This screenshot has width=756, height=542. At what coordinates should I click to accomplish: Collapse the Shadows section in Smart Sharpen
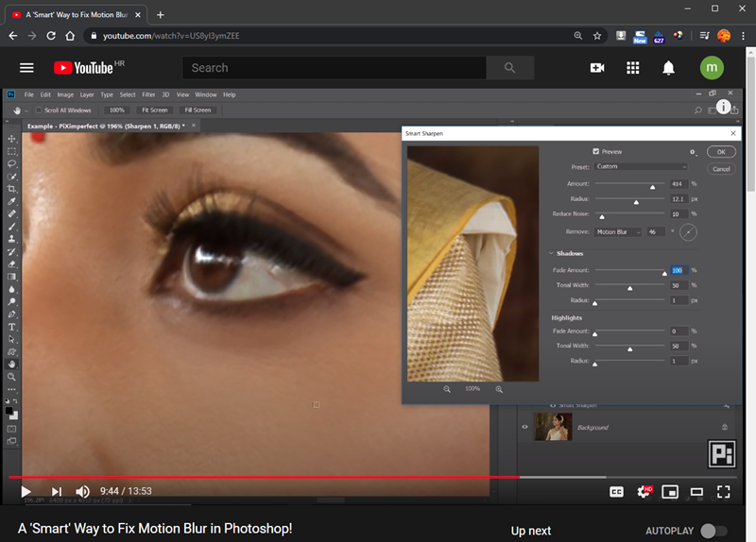551,253
